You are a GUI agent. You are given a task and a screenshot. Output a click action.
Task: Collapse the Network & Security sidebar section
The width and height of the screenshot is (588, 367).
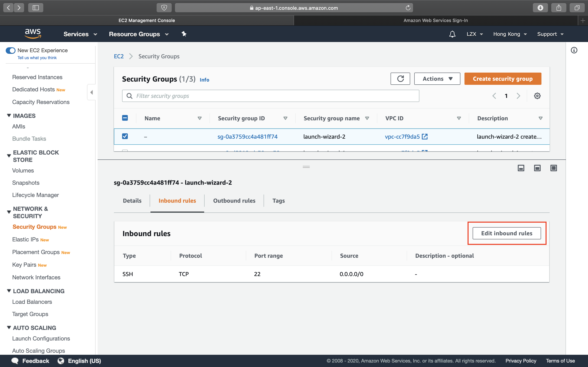coord(9,212)
